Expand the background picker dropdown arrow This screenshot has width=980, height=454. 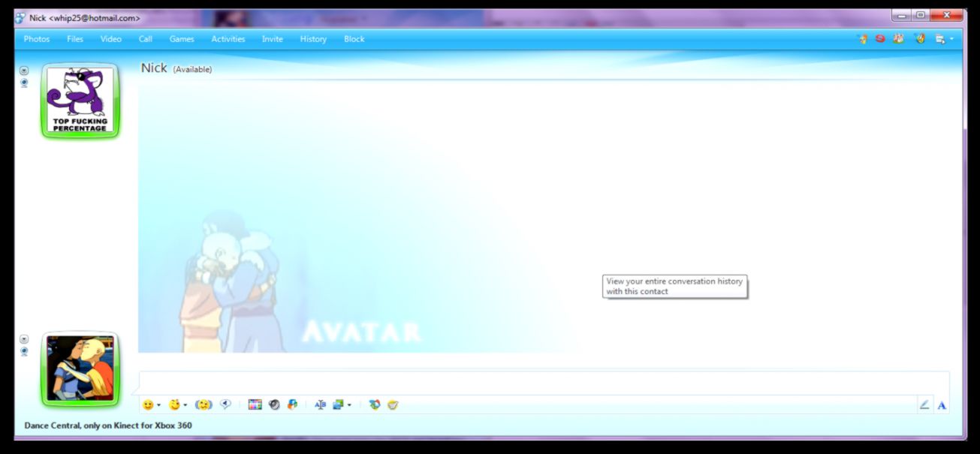click(348, 404)
